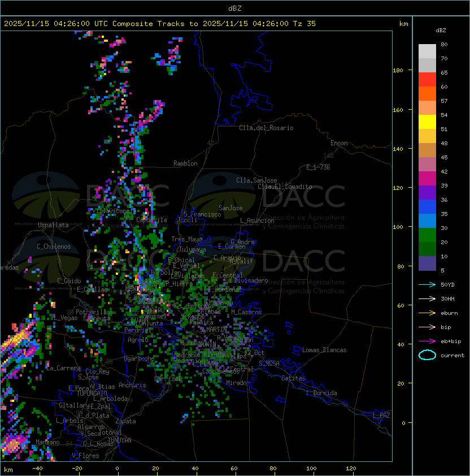This screenshot has height=476, width=470.
Task: Click the L_PAZ map label
Action: (381, 416)
